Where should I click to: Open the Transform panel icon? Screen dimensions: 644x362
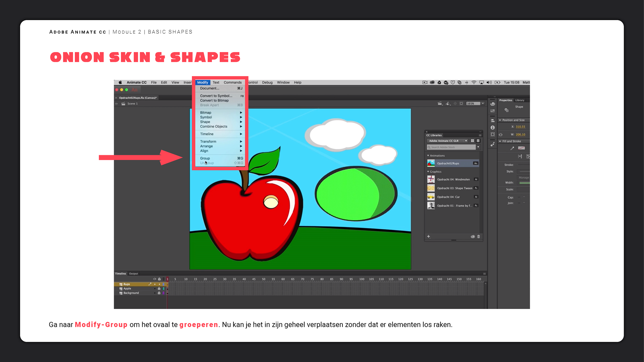[x=492, y=134]
